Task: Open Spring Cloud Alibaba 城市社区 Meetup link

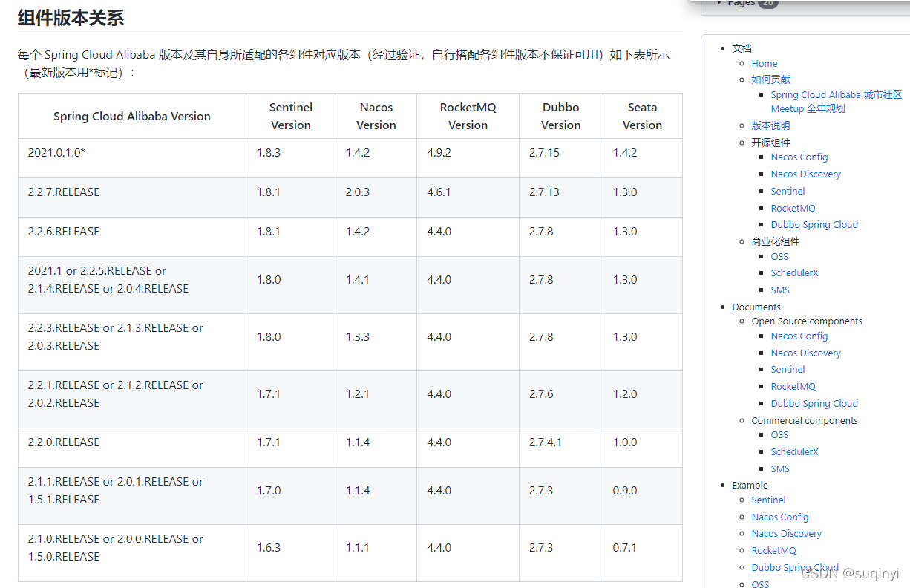Action: 836,102
